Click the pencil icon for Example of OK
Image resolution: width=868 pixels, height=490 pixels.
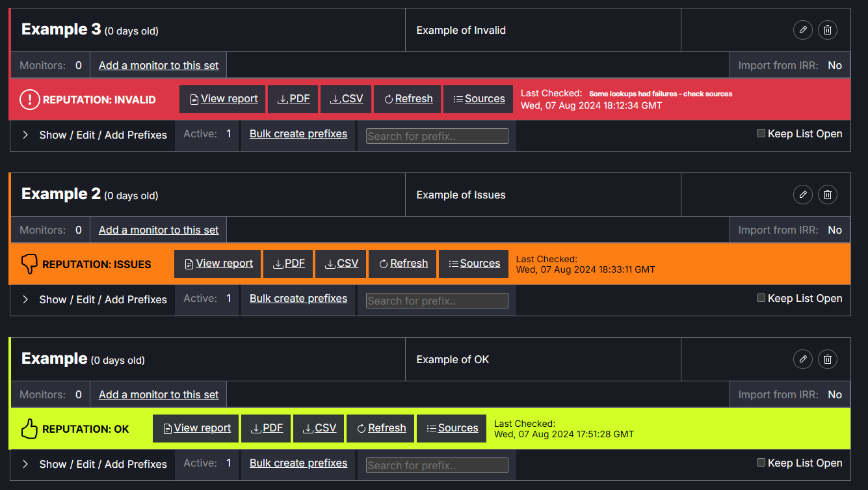click(x=803, y=359)
